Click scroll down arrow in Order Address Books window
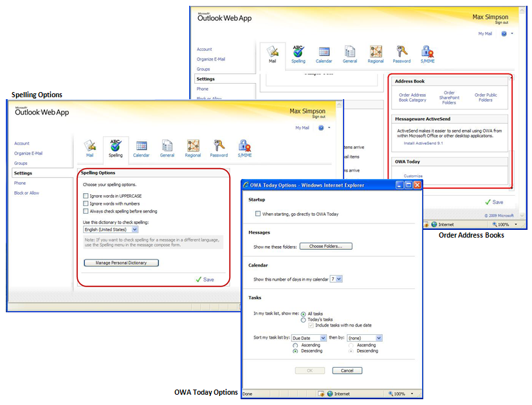The width and height of the screenshot is (532, 405). (522, 215)
